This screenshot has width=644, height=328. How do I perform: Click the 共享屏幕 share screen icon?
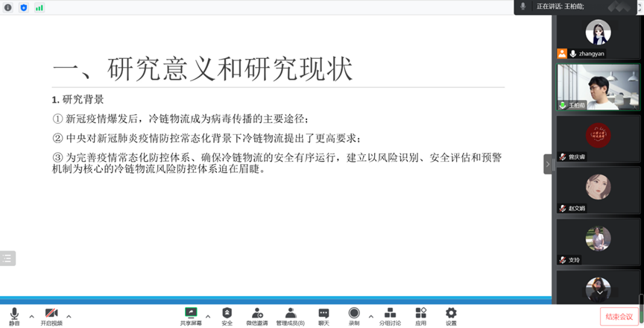(x=191, y=315)
